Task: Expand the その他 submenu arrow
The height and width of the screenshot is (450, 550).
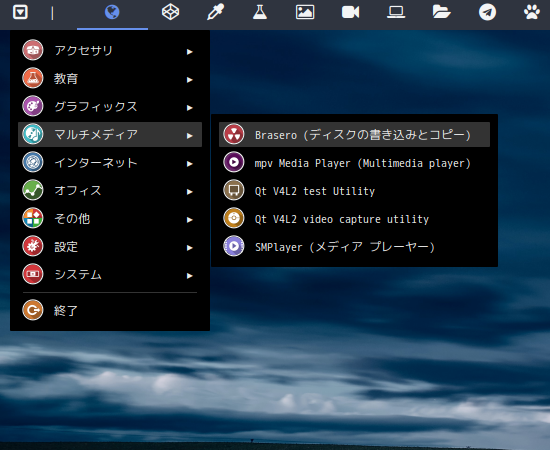Action: pos(190,220)
